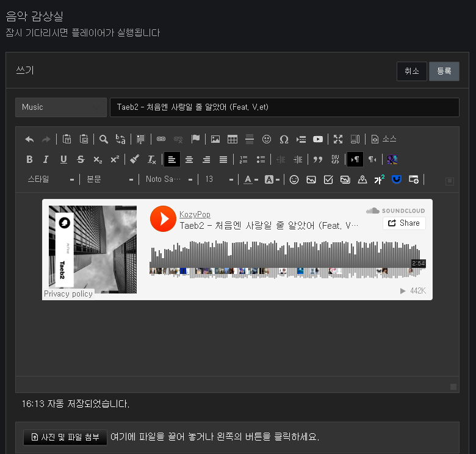This screenshot has width=476, height=454.
Task: Create a DIV container
Action: [x=335, y=159]
